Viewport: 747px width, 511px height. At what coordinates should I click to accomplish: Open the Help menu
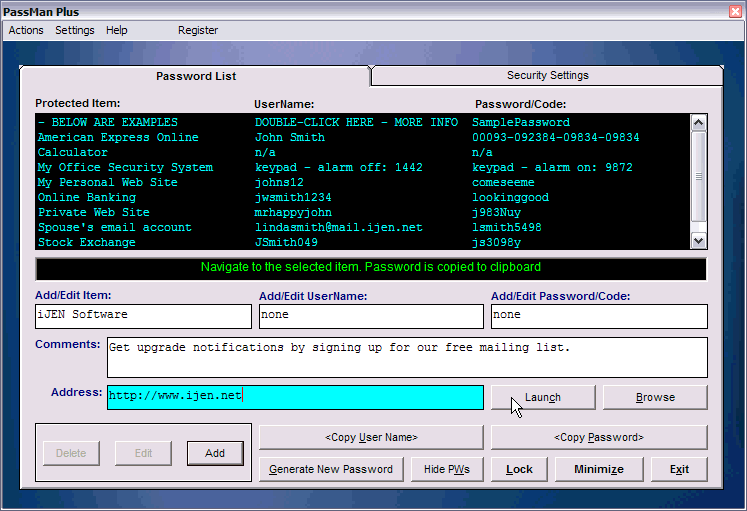(x=117, y=30)
